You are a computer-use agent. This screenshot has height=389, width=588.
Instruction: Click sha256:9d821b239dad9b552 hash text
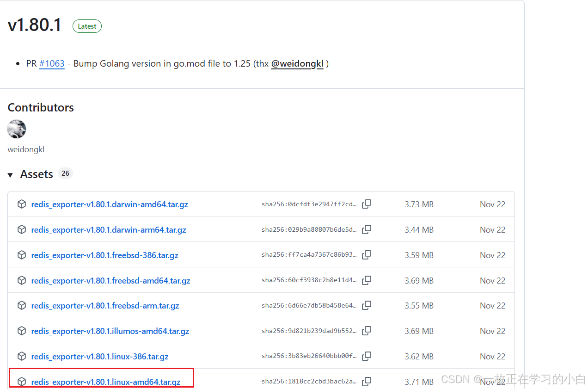click(x=309, y=331)
